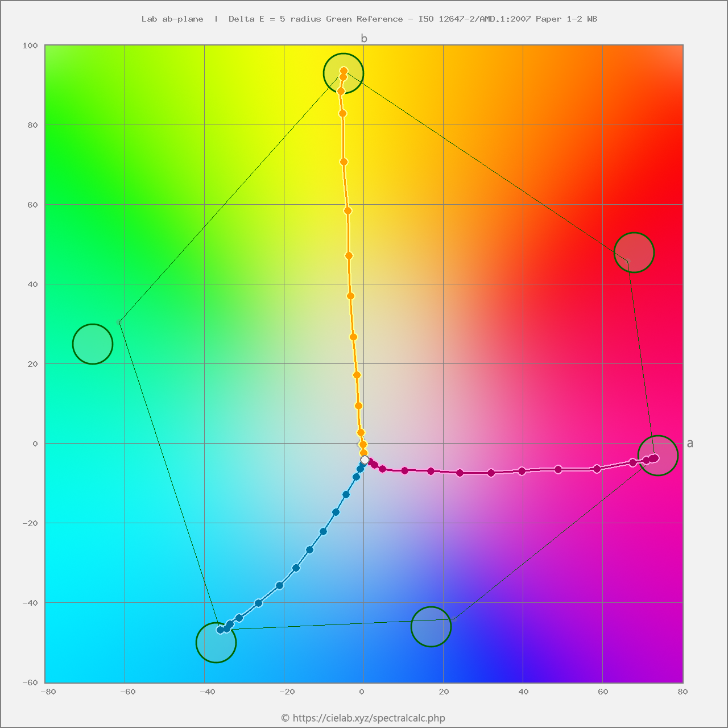Image resolution: width=728 pixels, height=728 pixels.
Task: Click the 'Lab ab-plane' chart title text
Action: 172,19
